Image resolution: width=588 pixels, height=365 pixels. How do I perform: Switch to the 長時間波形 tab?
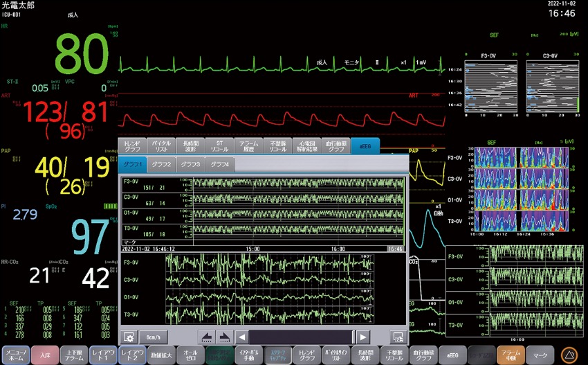click(190, 146)
